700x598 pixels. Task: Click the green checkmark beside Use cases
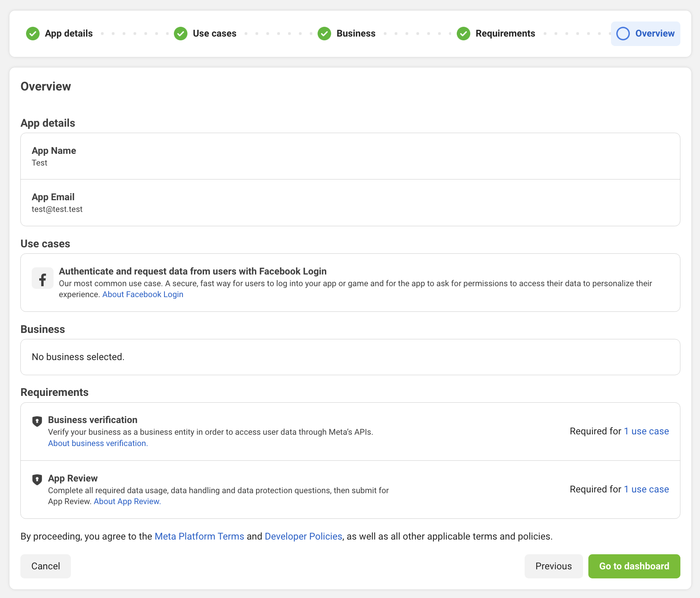click(181, 34)
